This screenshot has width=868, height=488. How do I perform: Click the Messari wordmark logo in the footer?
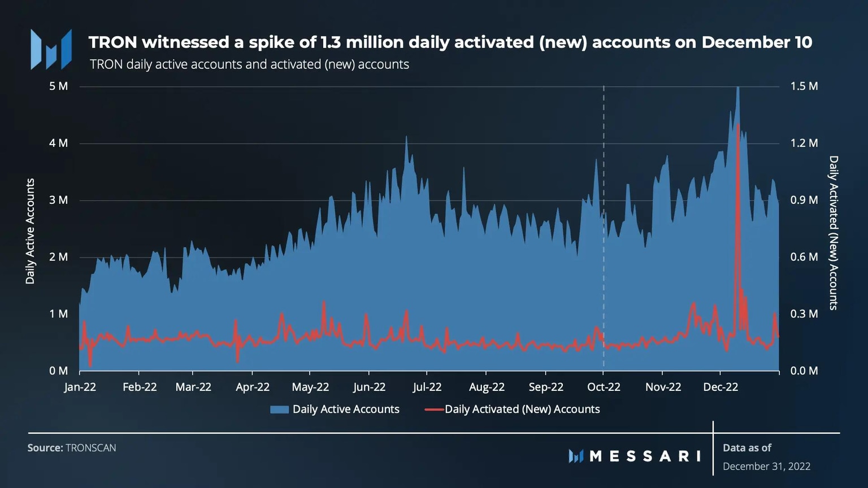[x=633, y=456]
